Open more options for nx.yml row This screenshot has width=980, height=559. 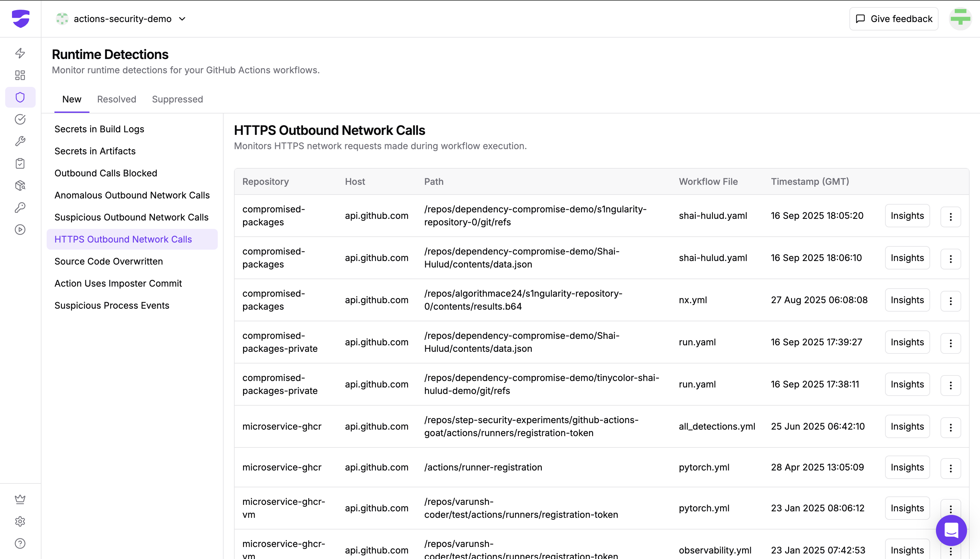[951, 301]
